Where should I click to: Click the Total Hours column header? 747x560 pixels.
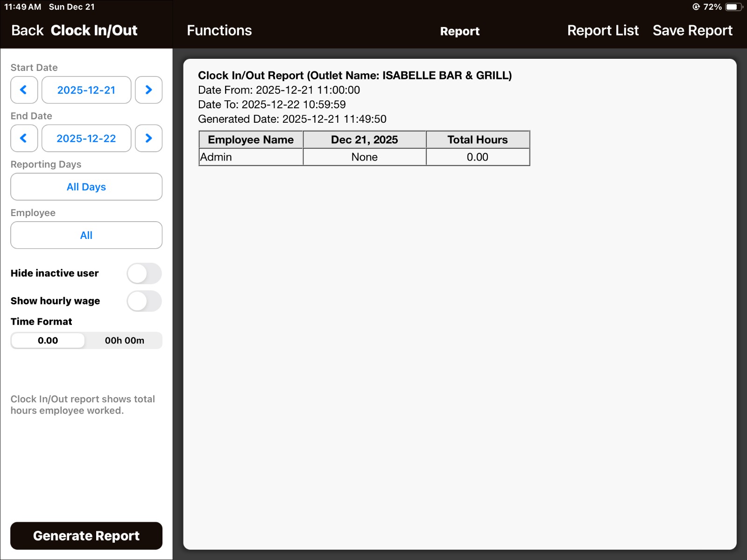point(477,140)
